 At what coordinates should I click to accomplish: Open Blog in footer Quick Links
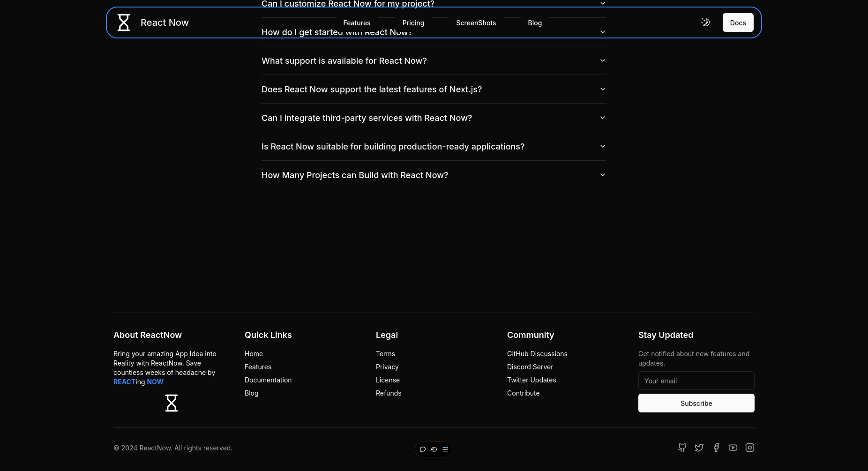(251, 393)
